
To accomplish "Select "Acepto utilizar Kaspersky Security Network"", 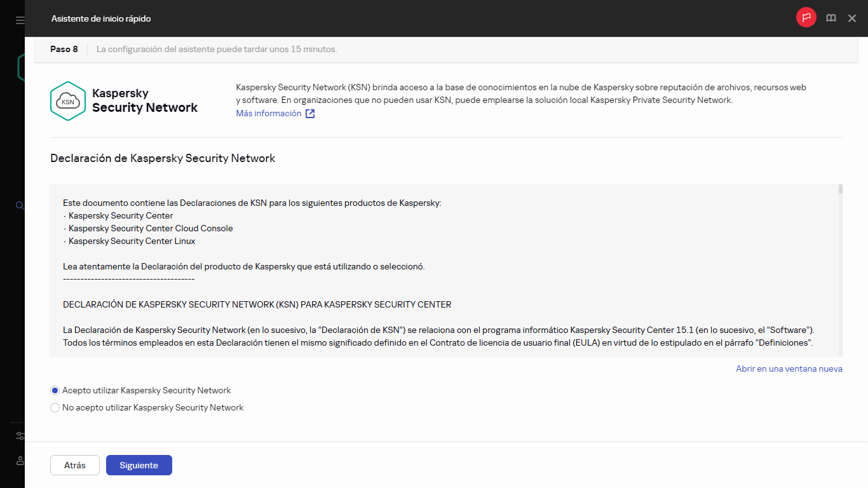I will click(x=55, y=390).
